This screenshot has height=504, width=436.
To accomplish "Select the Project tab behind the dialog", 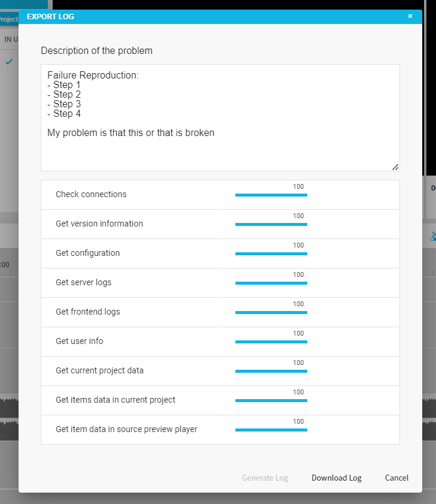I will pyautogui.click(x=8, y=19).
